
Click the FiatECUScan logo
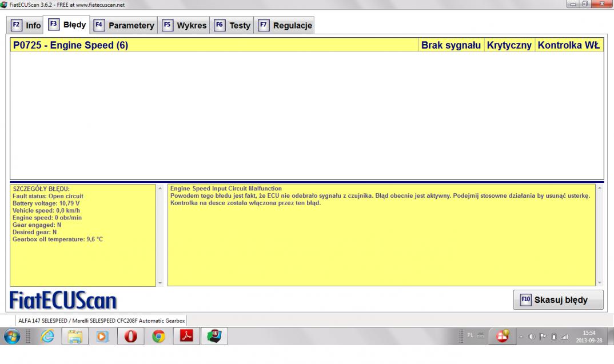pyautogui.click(x=63, y=300)
